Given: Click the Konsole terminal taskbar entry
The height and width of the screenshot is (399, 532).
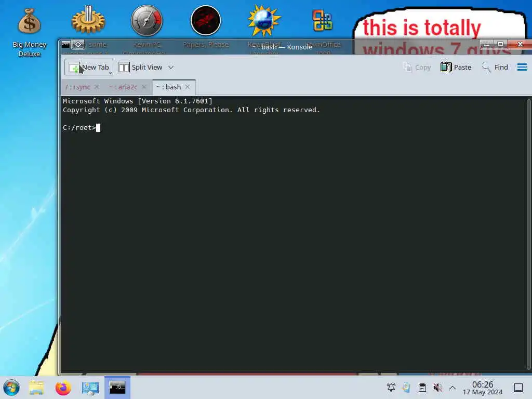Looking at the screenshot, I should [x=117, y=388].
